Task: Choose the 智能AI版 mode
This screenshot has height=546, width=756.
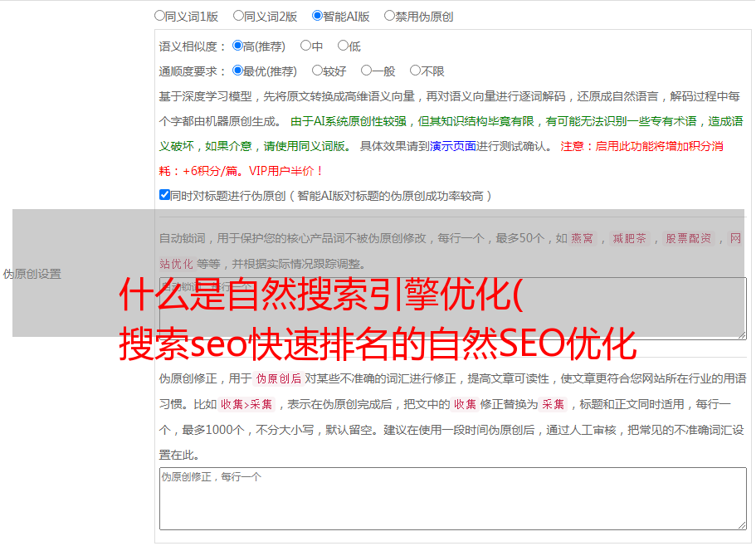Action: (317, 16)
